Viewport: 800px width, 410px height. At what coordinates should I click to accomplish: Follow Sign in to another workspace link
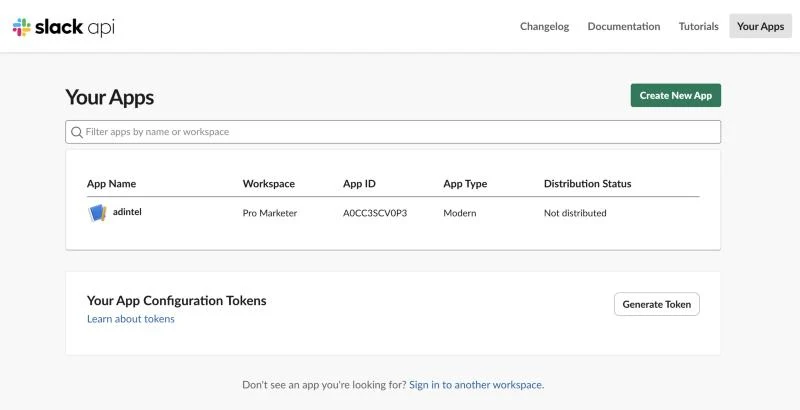click(x=477, y=385)
